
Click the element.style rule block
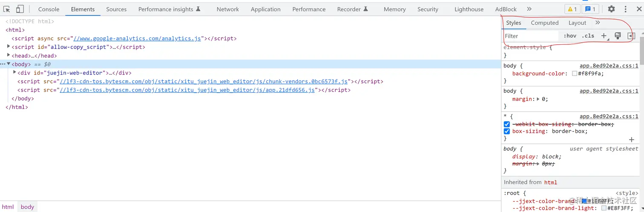(570, 51)
